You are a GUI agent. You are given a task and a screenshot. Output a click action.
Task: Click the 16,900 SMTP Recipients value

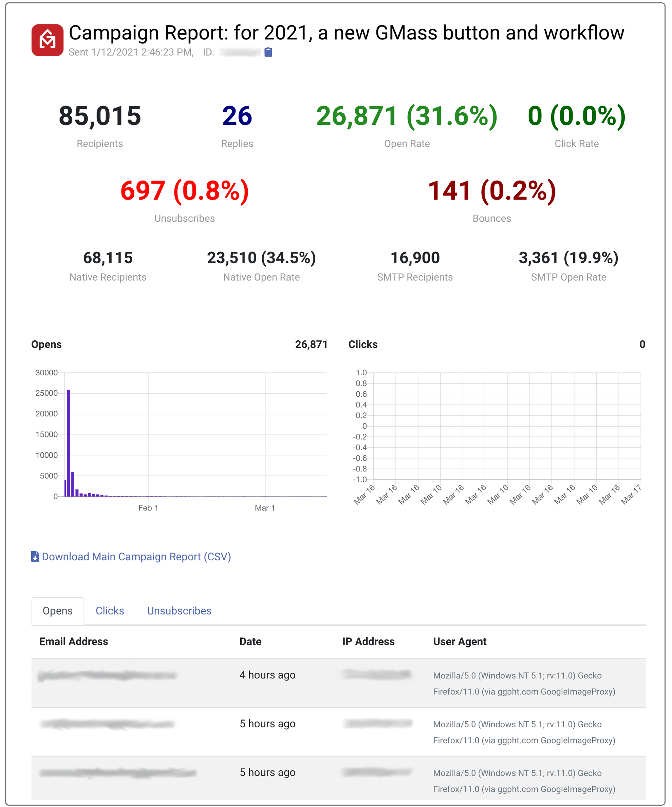pos(415,258)
